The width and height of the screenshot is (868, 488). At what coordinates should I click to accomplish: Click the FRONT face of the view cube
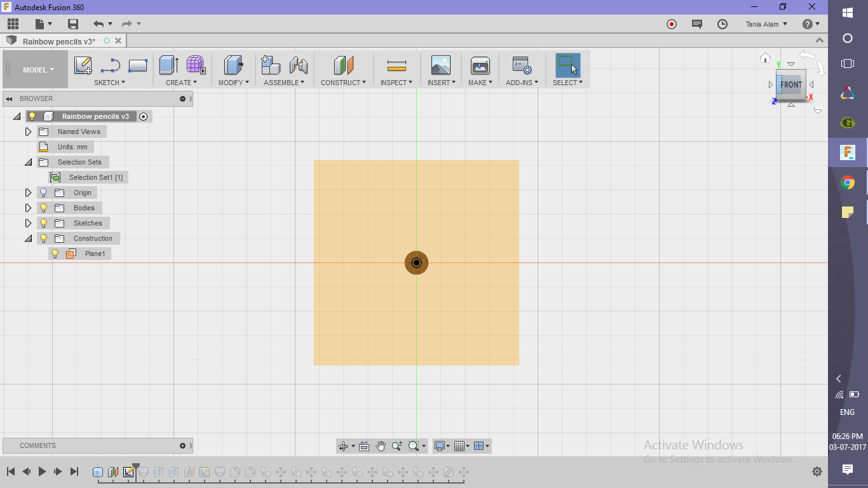(x=791, y=85)
